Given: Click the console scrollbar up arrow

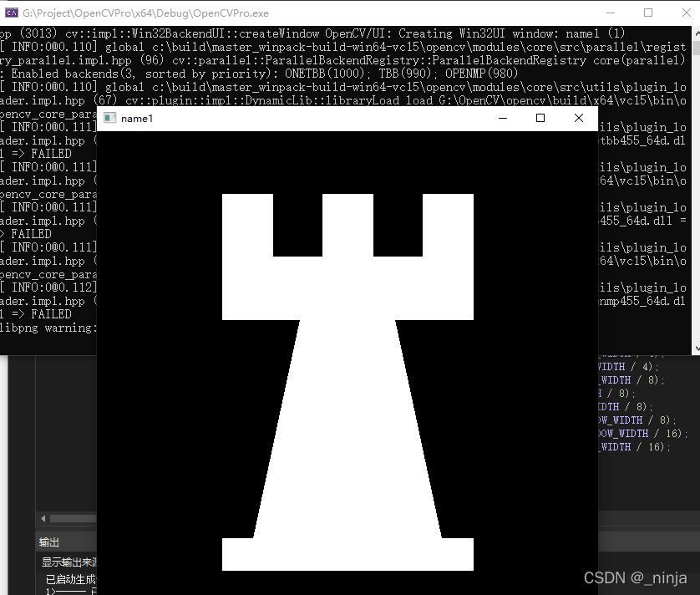Looking at the screenshot, I should (x=697, y=33).
